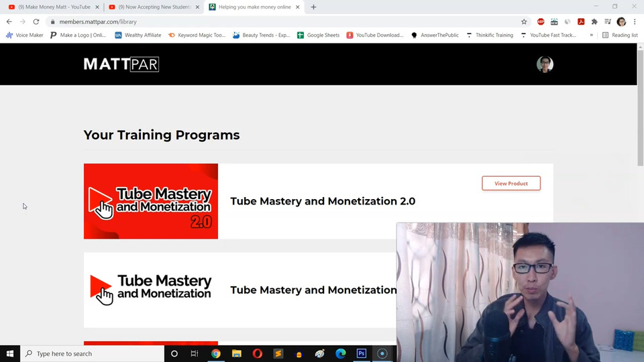Open the Thinkific Training bookmark
The height and width of the screenshot is (362, 644).
pyautogui.click(x=490, y=36)
